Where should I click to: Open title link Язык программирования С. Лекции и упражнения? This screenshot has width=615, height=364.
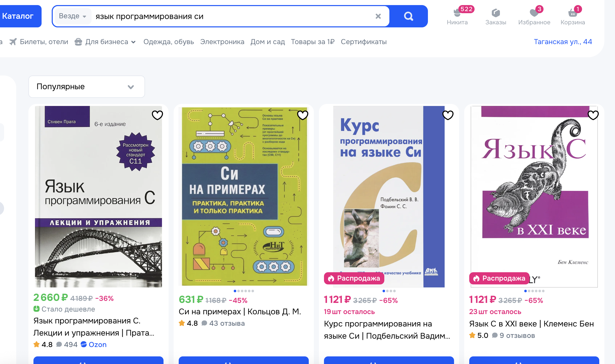click(94, 327)
